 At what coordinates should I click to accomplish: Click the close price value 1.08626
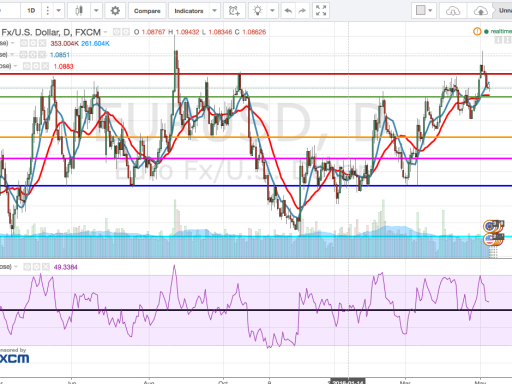pyautogui.click(x=254, y=32)
